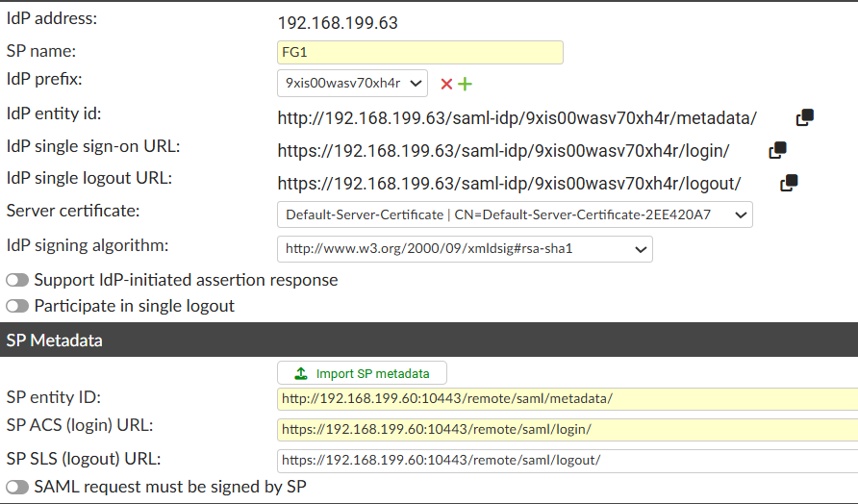This screenshot has width=858, height=504.
Task: Click the SP entity ID field
Action: pos(568,398)
